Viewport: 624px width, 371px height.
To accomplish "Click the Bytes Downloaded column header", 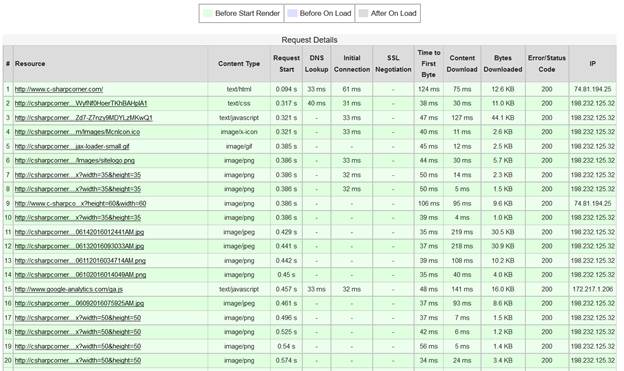I will point(503,64).
